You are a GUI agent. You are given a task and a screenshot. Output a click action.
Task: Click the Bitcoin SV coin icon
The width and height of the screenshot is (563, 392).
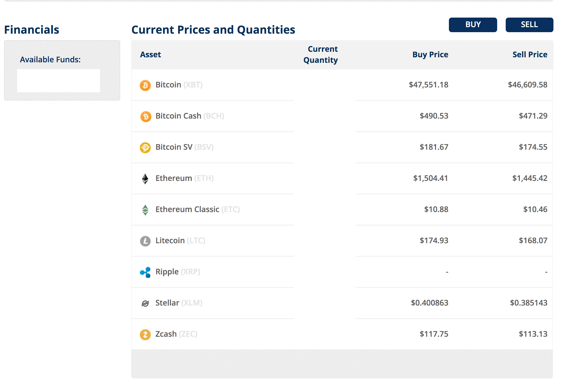coord(145,148)
